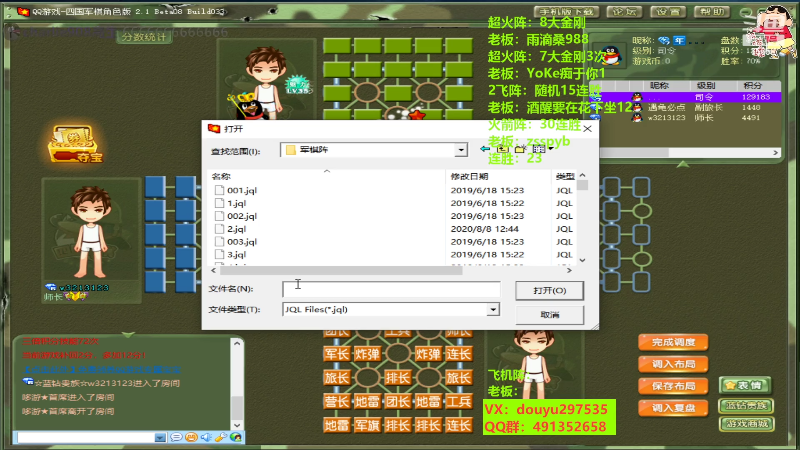Open the 论坛 forum menu button
Image resolution: width=800 pixels, height=450 pixels.
pyautogui.click(x=623, y=12)
